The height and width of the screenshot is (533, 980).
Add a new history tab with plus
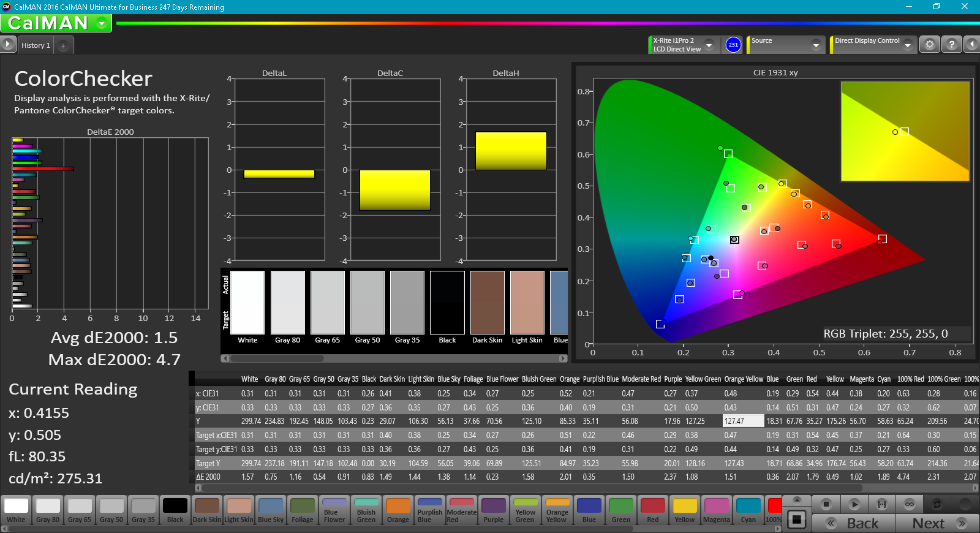(x=63, y=45)
